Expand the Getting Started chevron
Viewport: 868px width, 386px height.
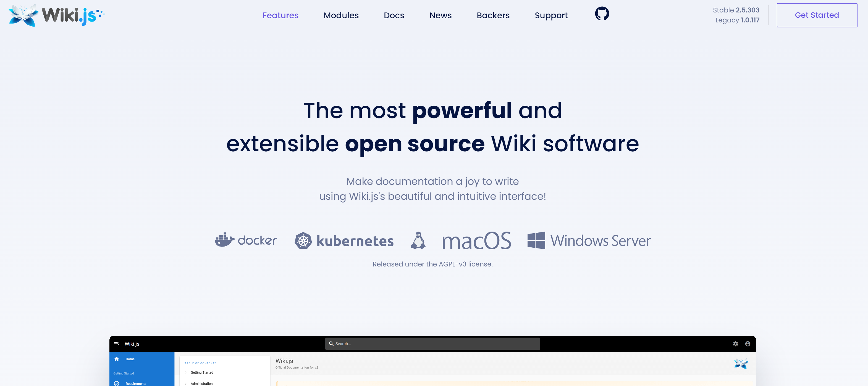pos(186,372)
